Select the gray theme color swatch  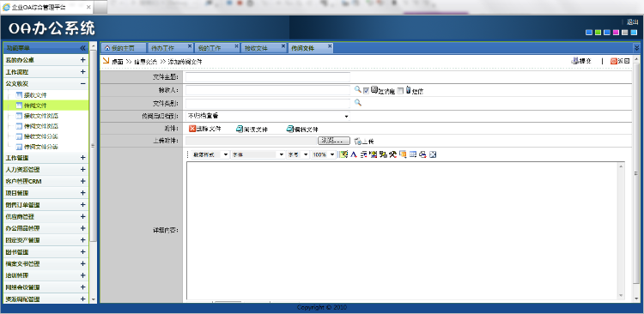[625, 33]
